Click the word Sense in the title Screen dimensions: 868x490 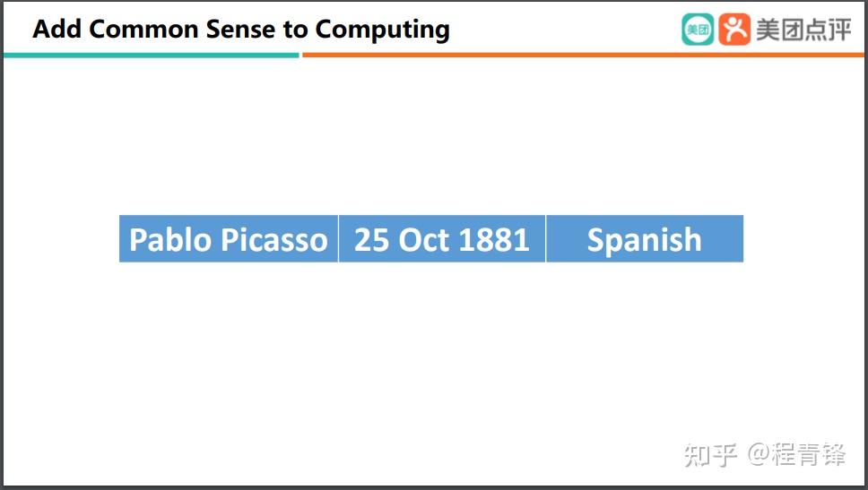pyautogui.click(x=241, y=30)
